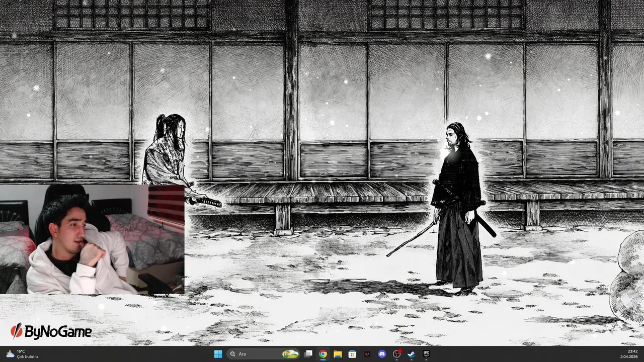
Task: Open Valorant from the taskbar
Action: point(367,354)
